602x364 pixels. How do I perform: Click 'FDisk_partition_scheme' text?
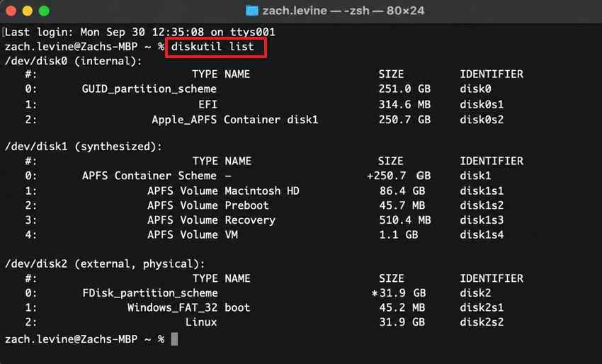click(150, 293)
